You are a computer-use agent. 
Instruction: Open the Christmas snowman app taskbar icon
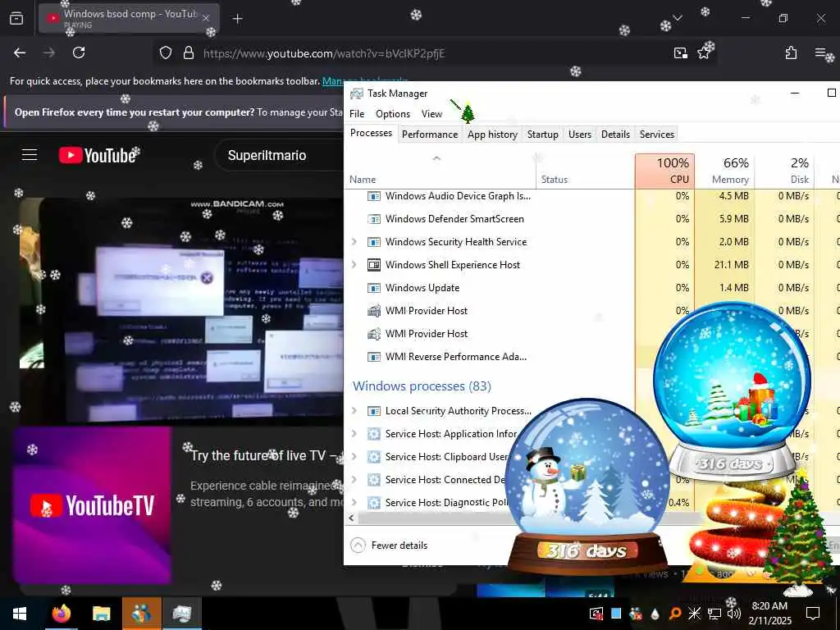coord(141,614)
